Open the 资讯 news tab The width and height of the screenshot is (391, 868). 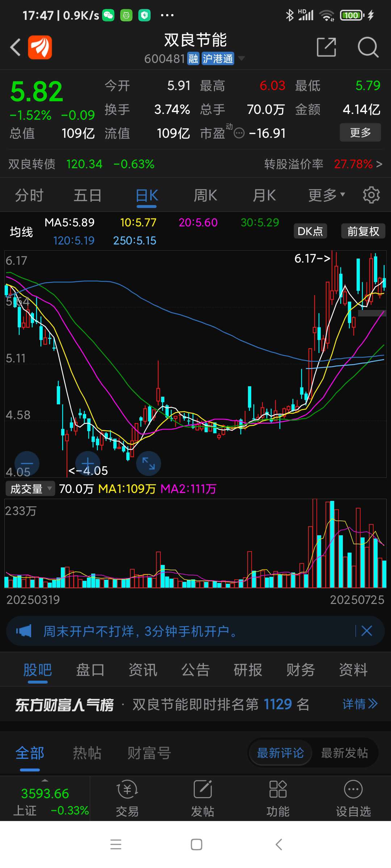point(143,670)
